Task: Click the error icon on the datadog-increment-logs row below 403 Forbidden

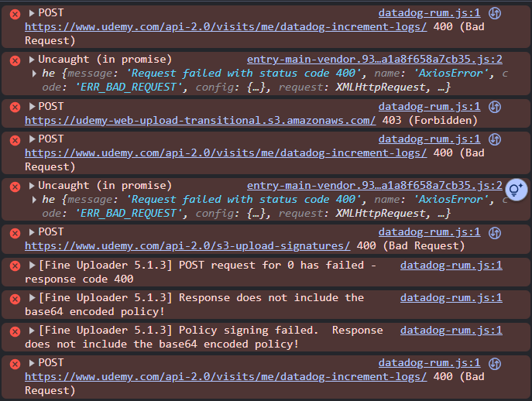Action: [15, 140]
